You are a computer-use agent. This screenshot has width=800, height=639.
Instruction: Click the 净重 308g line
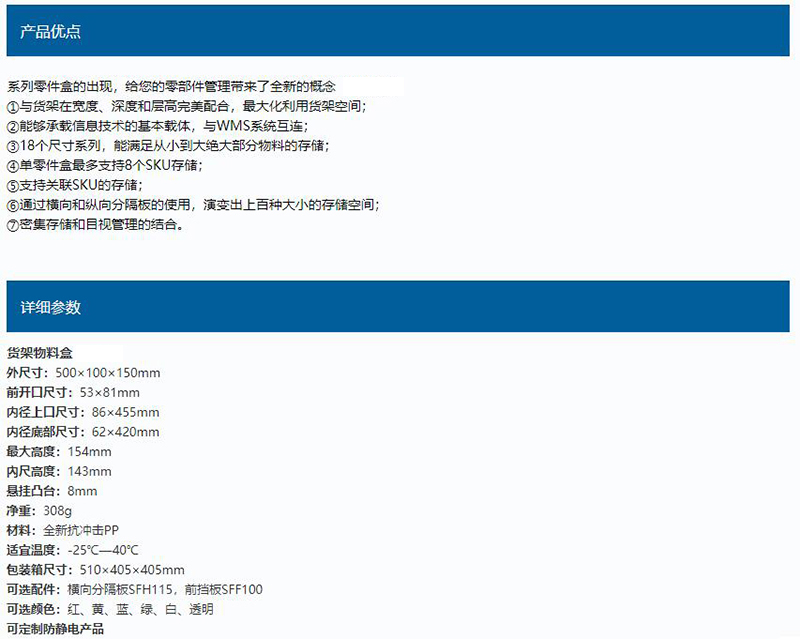(46, 511)
